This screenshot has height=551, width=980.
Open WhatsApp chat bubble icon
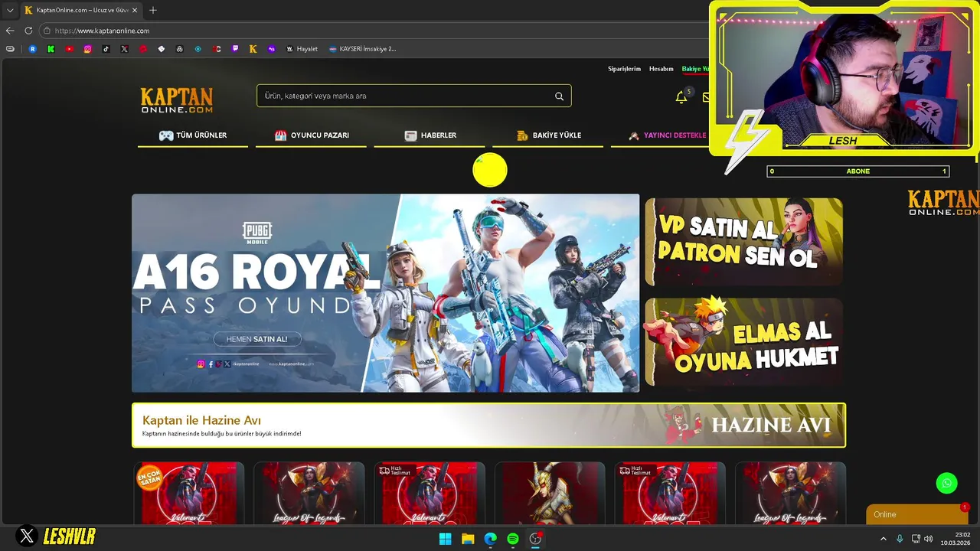pos(946,483)
